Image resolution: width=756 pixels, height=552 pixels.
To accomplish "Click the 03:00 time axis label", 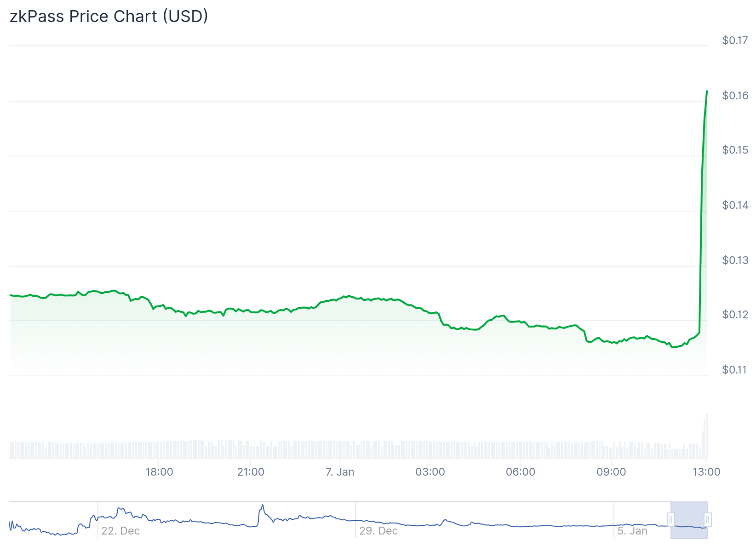I will coord(430,472).
